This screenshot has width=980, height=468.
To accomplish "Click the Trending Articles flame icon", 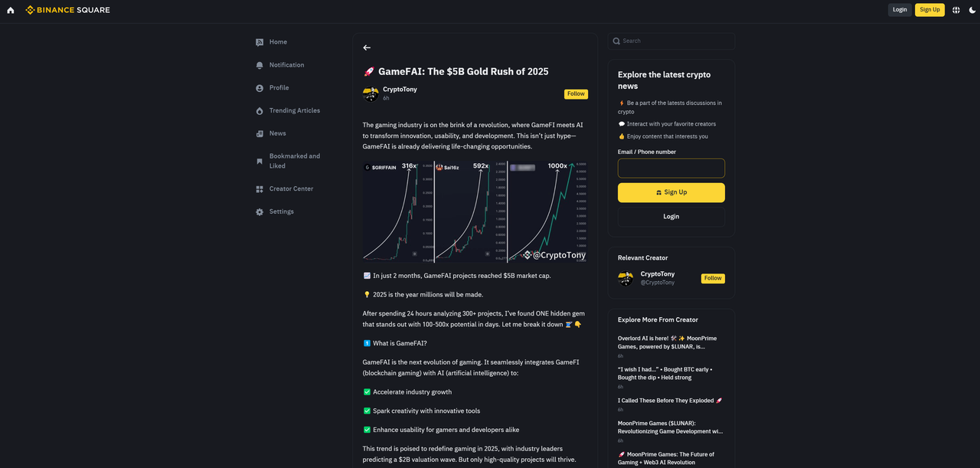I will tap(260, 111).
